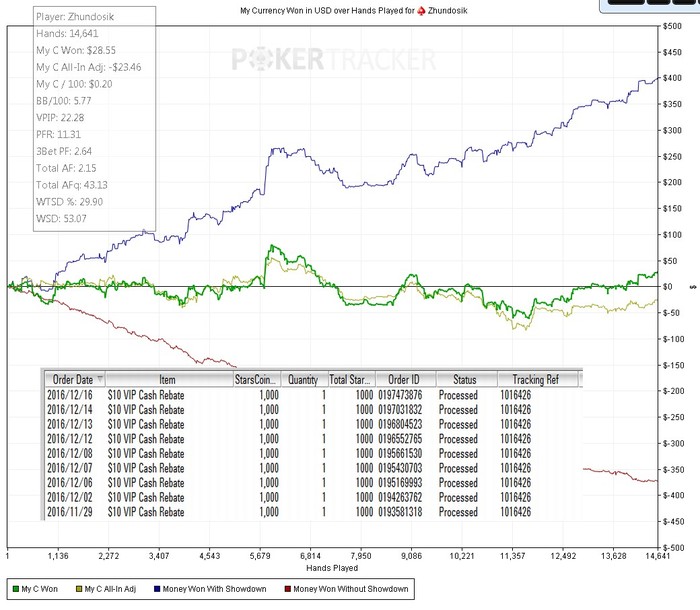Click the $400 value axis label
The image size is (700, 610).
(672, 78)
